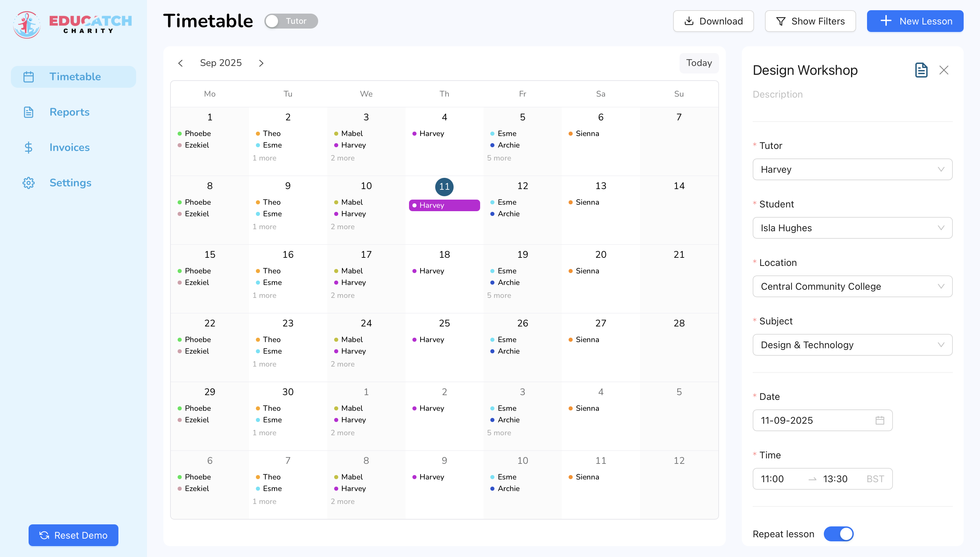The image size is (980, 557).
Task: Expand the Tutor dropdown showing Harvey
Action: point(852,169)
